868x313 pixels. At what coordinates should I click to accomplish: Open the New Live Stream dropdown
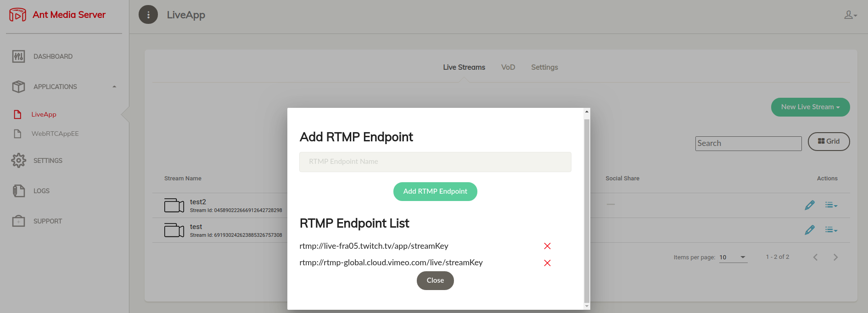[x=810, y=107]
